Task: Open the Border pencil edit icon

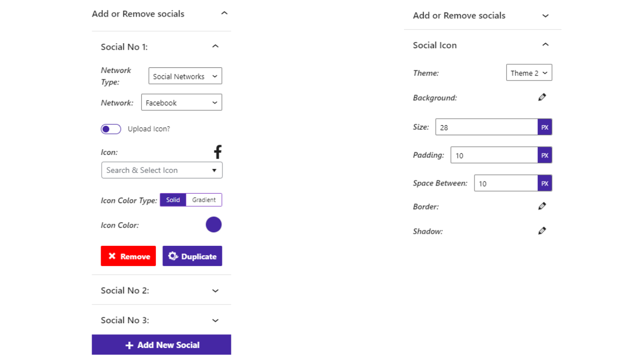Action: click(x=542, y=206)
